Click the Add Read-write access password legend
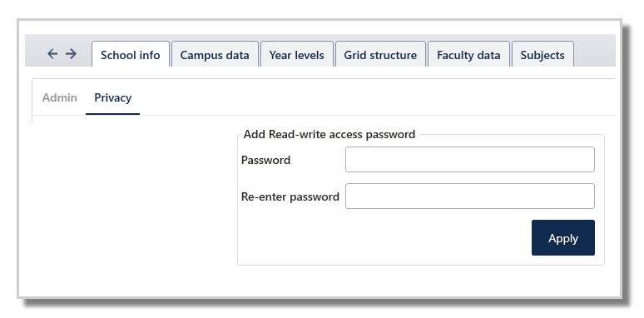The image size is (644, 318). click(329, 134)
